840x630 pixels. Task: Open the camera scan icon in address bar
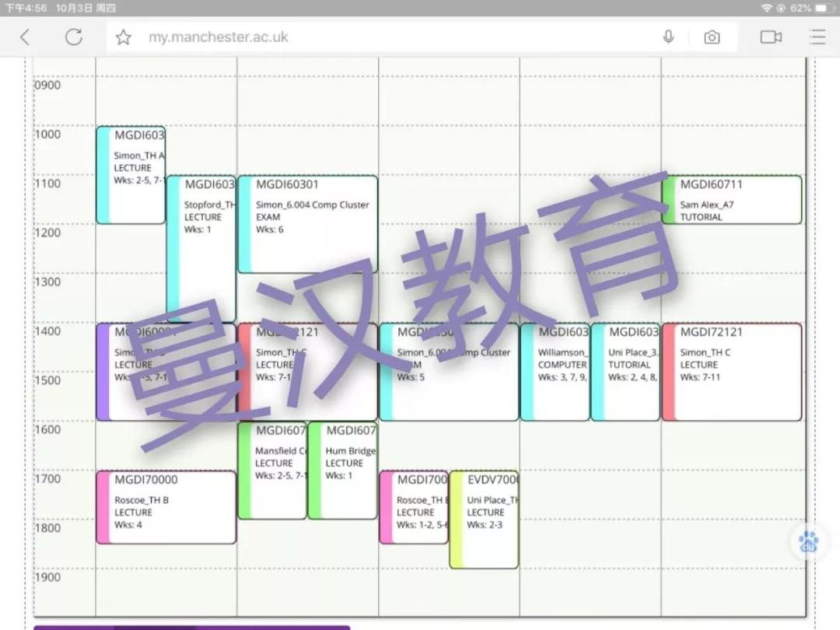point(712,36)
